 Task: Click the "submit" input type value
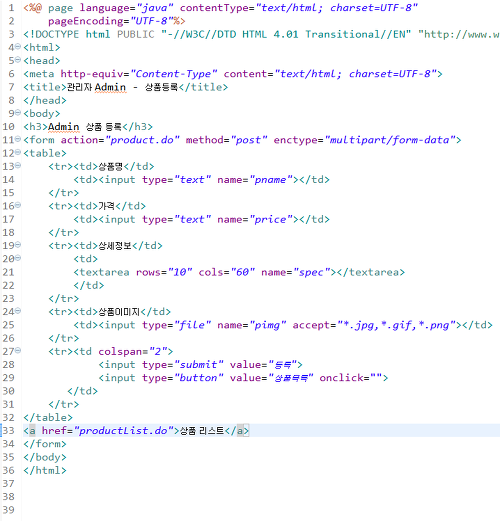[199, 365]
